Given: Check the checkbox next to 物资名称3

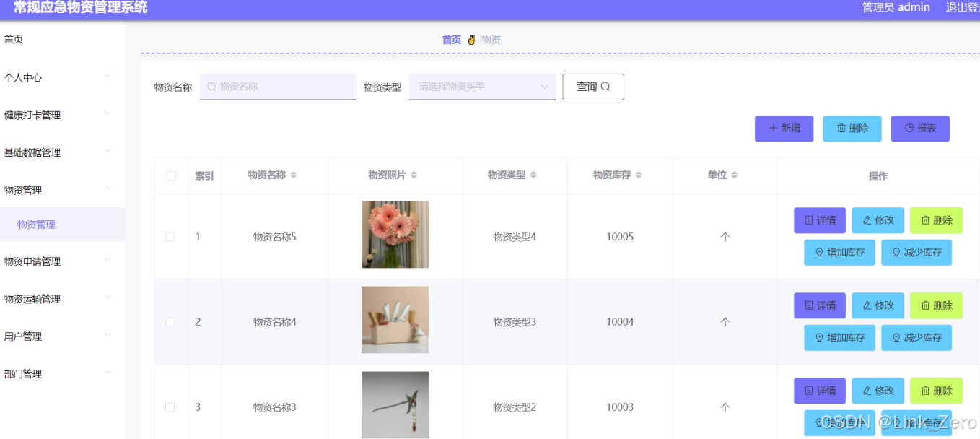Looking at the screenshot, I should point(170,407).
